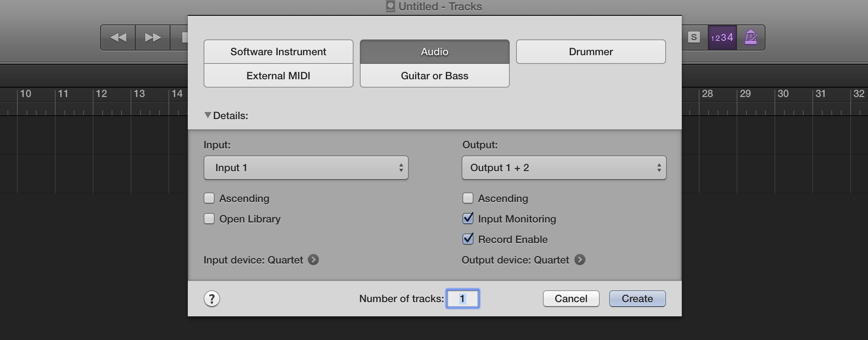Enable Ascending for the input channels
The image size is (868, 340).
click(209, 198)
